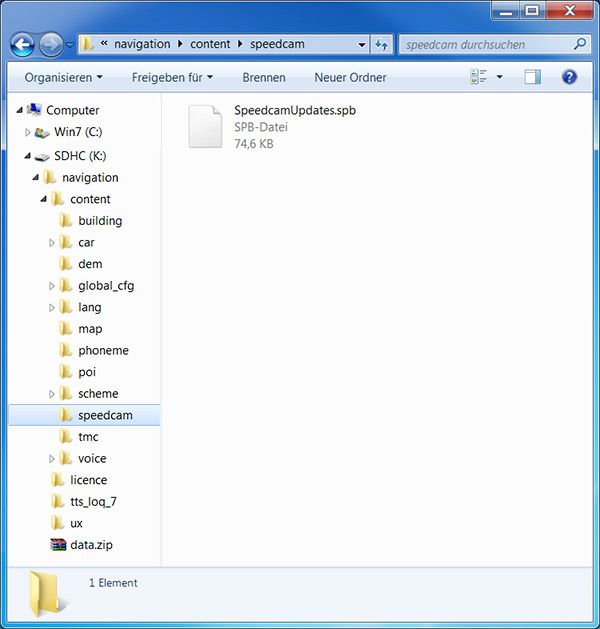The height and width of the screenshot is (629, 600).
Task: Expand the car folder node
Action: click(51, 243)
